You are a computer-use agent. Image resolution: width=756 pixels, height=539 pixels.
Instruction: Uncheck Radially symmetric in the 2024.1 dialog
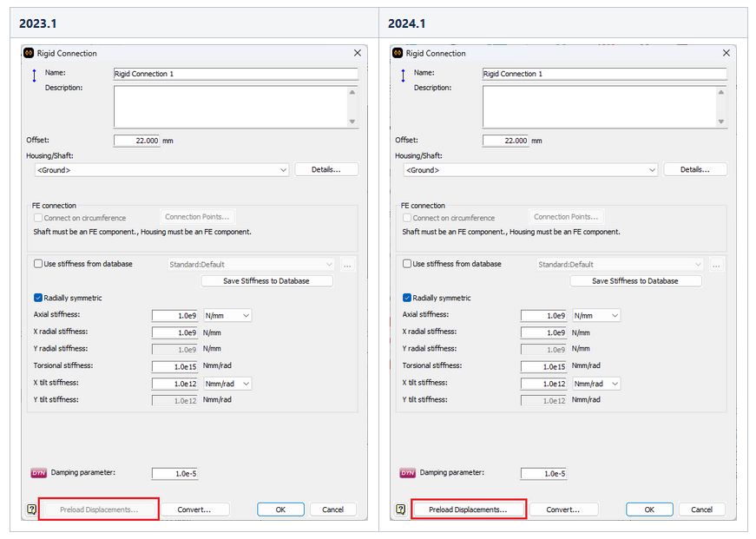pyautogui.click(x=406, y=297)
